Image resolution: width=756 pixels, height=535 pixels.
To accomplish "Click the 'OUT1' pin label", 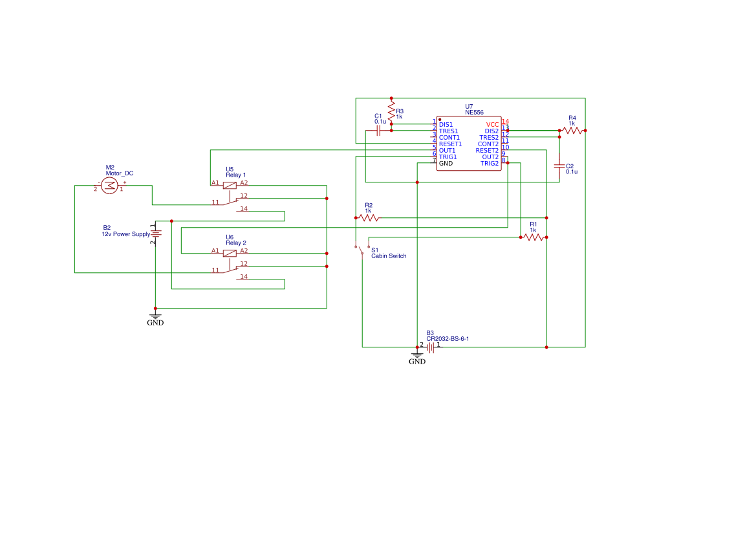I will point(447,151).
